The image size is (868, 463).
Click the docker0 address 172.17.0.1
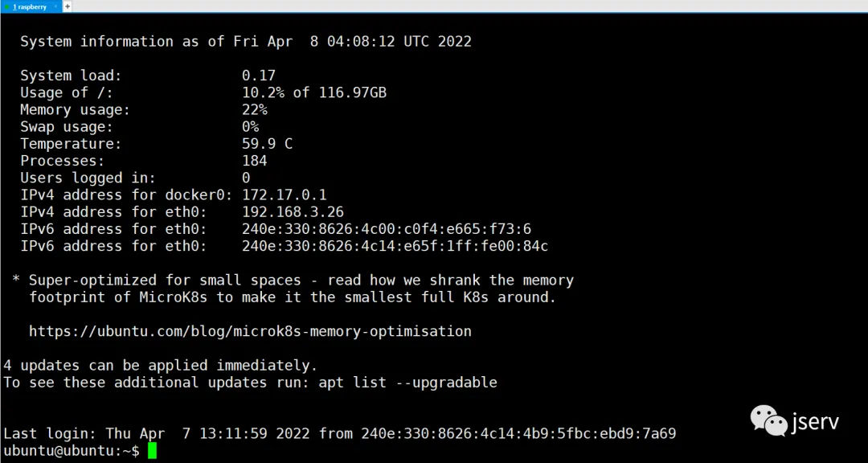point(284,195)
